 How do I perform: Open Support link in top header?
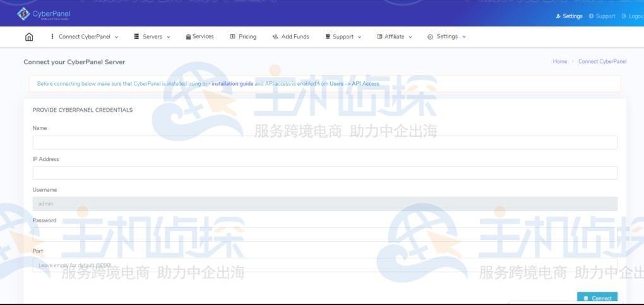[x=605, y=16]
